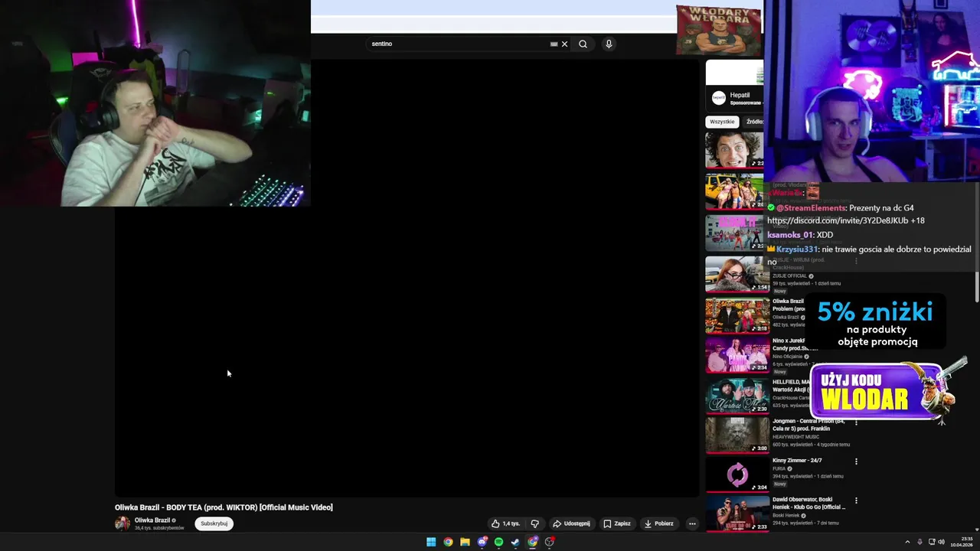980x551 pixels.
Task: Open the network tray icon
Action: click(x=931, y=542)
